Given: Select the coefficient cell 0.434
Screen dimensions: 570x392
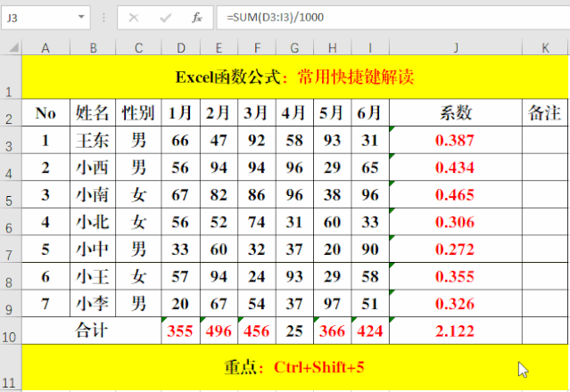Looking at the screenshot, I should pos(456,167).
